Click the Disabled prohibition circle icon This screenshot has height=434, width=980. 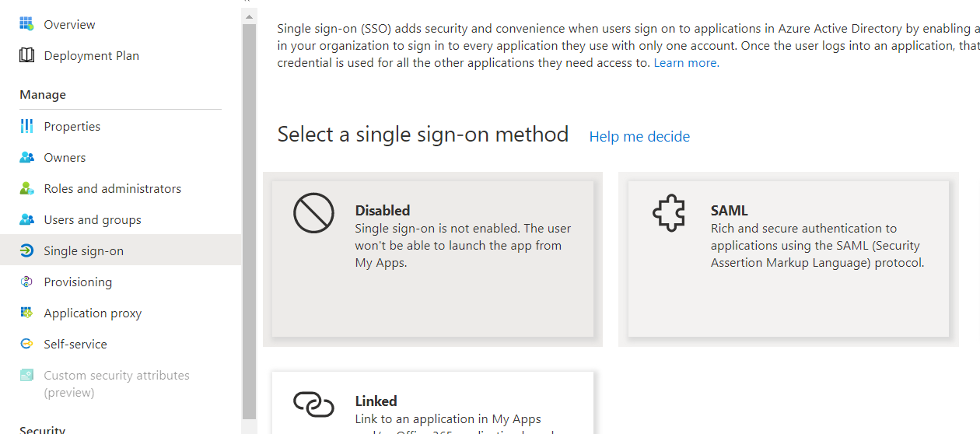click(x=313, y=213)
